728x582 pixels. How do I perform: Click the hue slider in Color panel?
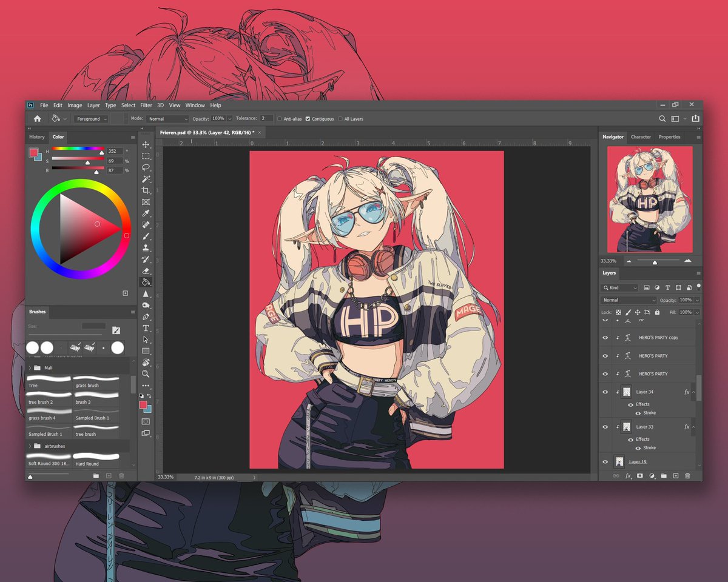78,149
